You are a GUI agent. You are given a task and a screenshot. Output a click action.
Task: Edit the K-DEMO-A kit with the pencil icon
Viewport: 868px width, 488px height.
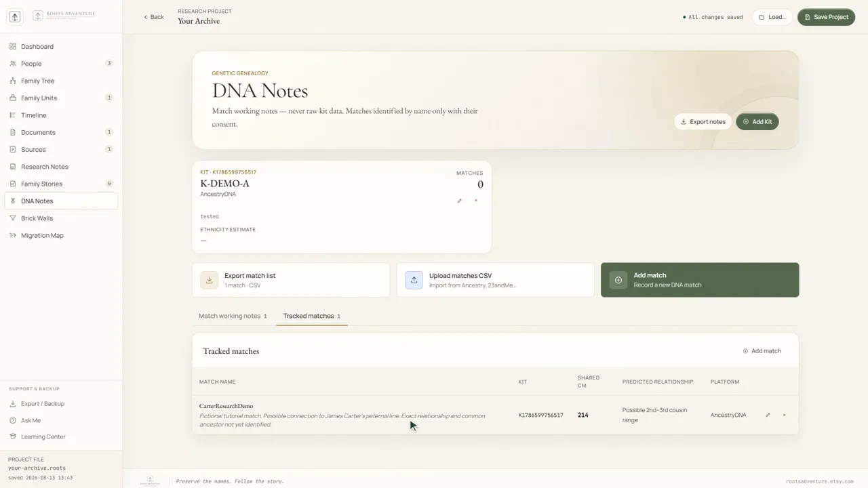(460, 201)
